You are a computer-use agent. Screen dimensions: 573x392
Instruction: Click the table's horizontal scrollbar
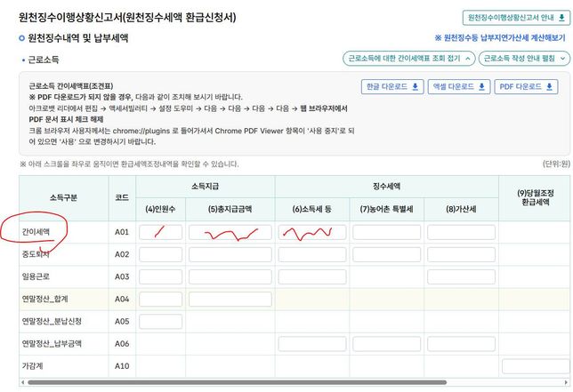267,383
